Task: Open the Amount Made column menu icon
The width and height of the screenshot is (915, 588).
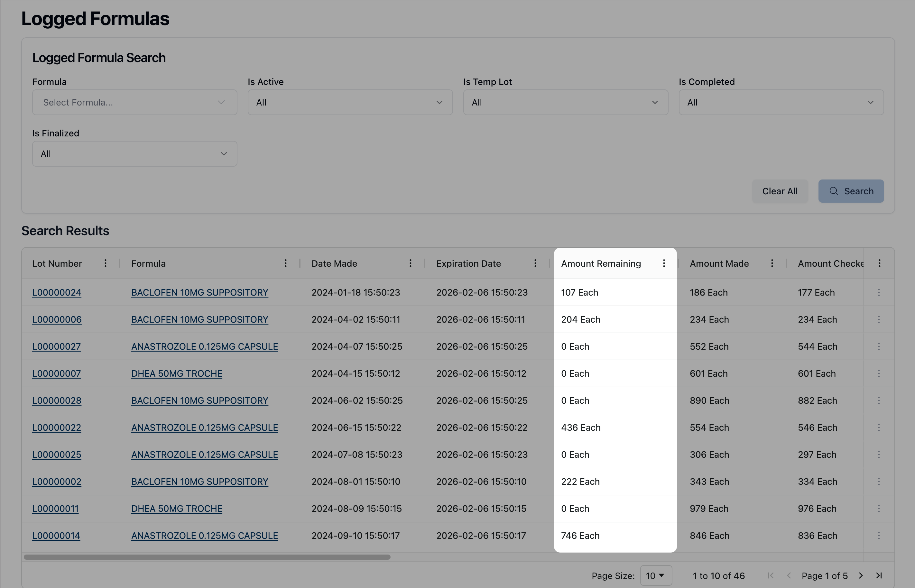Action: (x=772, y=263)
